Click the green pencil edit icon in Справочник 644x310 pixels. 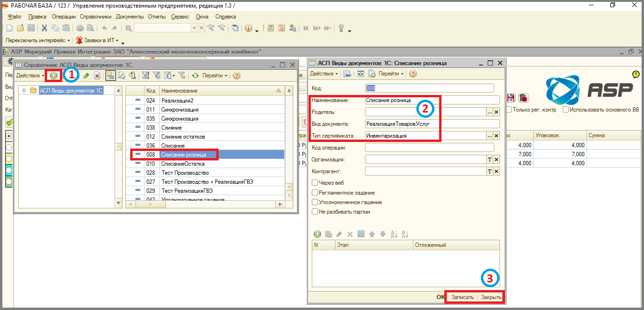86,75
